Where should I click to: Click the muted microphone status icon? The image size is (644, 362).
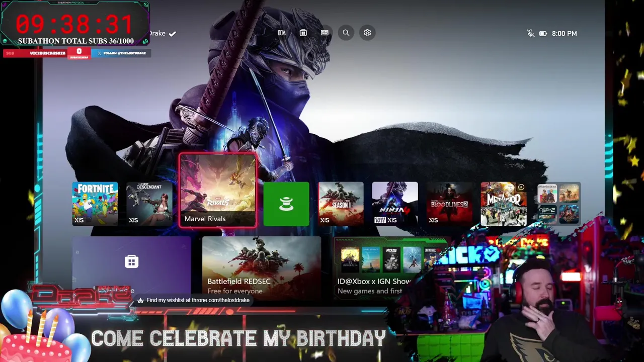530,33
